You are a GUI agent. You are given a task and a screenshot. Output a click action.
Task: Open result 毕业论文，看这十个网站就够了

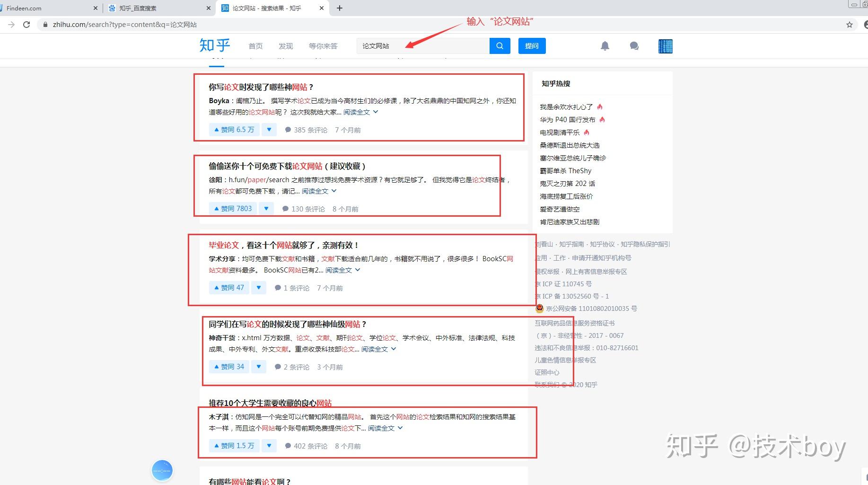pyautogui.click(x=284, y=245)
